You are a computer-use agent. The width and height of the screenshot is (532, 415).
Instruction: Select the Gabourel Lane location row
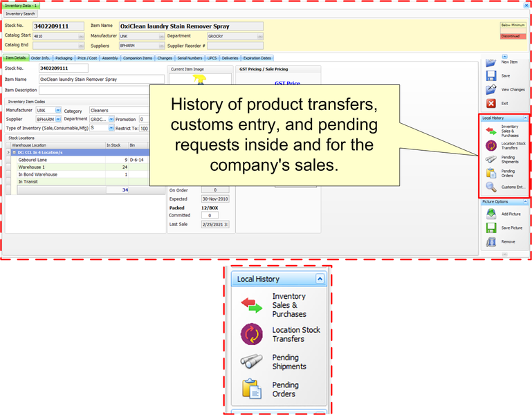click(x=83, y=160)
